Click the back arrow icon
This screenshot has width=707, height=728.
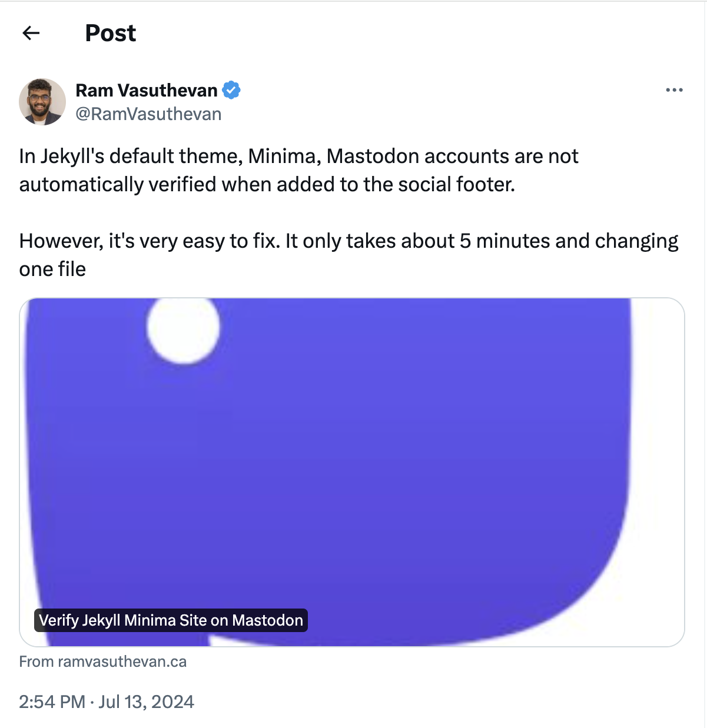tap(31, 33)
